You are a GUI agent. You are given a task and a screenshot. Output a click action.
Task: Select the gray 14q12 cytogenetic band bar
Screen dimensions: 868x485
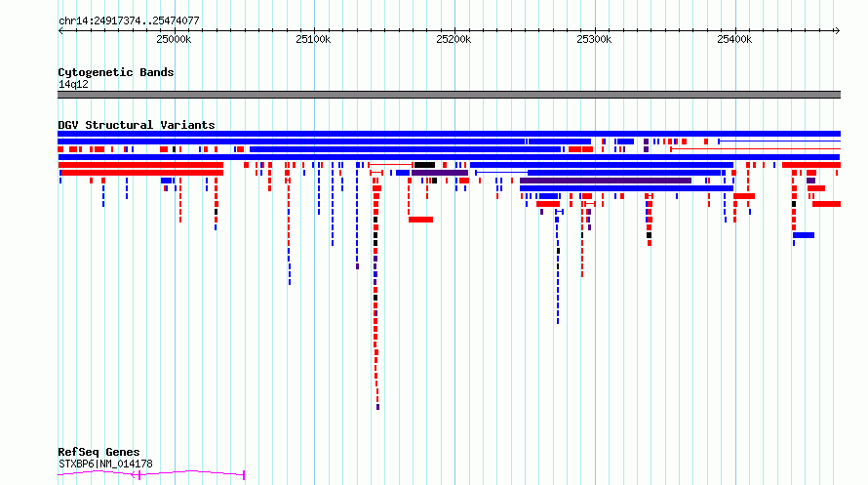point(449,95)
